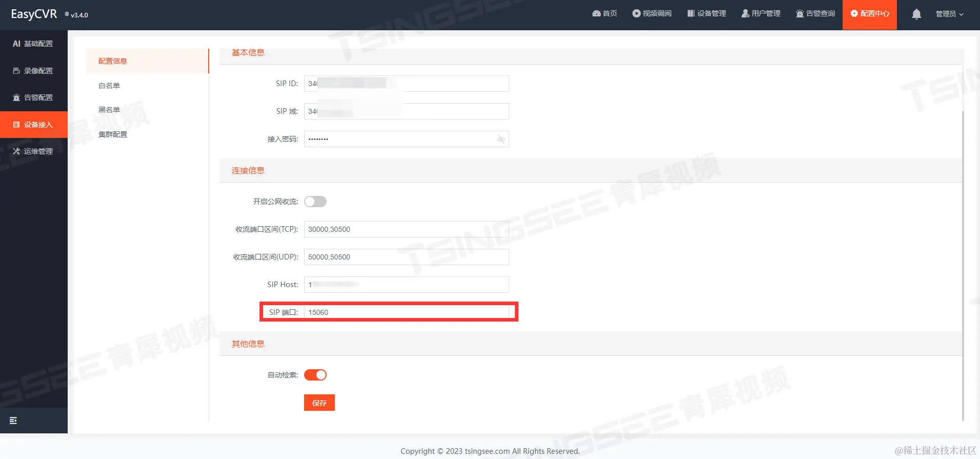Click the 告警查询 siren icon
Screen dimensions: 980x459
click(x=799, y=13)
